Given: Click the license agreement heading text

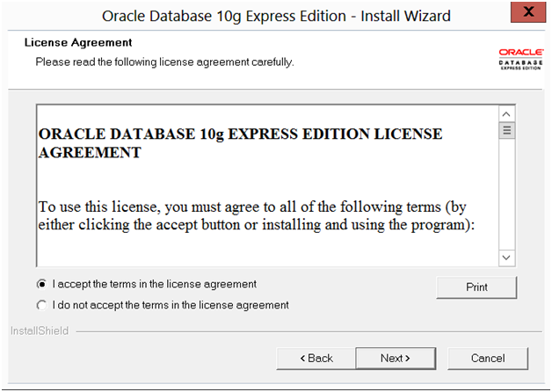Looking at the screenshot, I should (x=240, y=143).
